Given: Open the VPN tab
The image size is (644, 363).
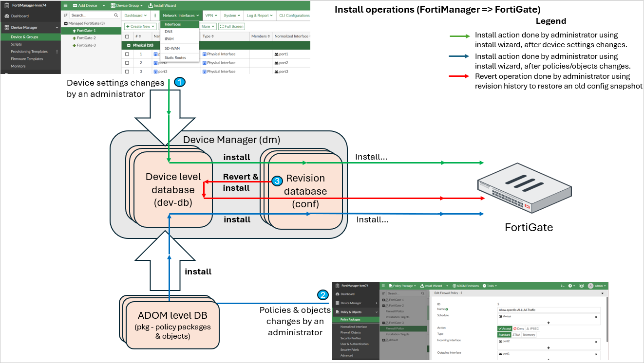Looking at the screenshot, I should pos(211,16).
